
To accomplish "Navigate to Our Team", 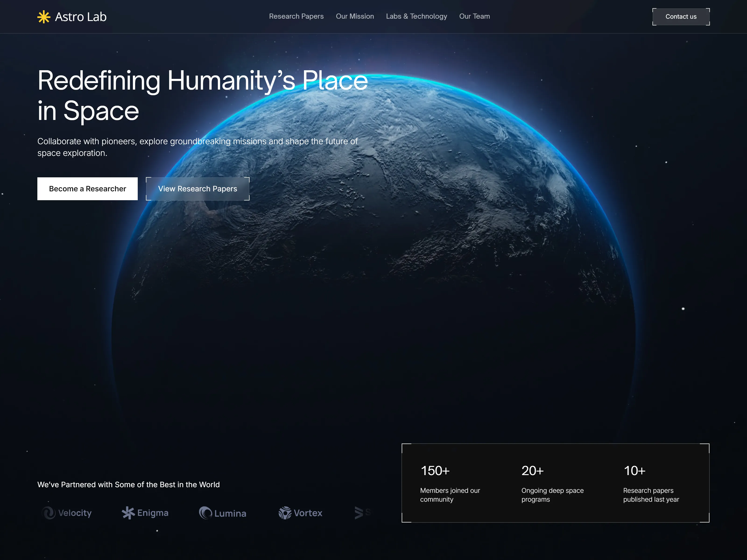I will (x=475, y=16).
